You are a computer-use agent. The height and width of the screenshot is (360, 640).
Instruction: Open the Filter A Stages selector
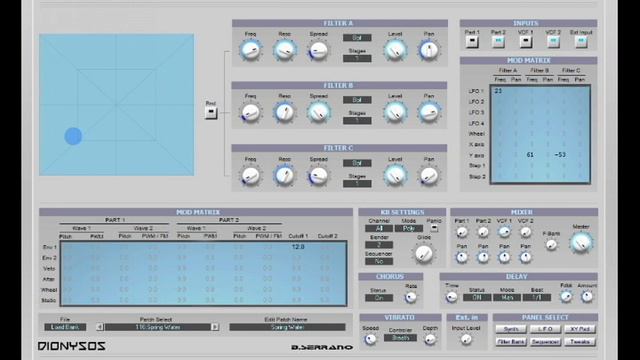pos(357,58)
